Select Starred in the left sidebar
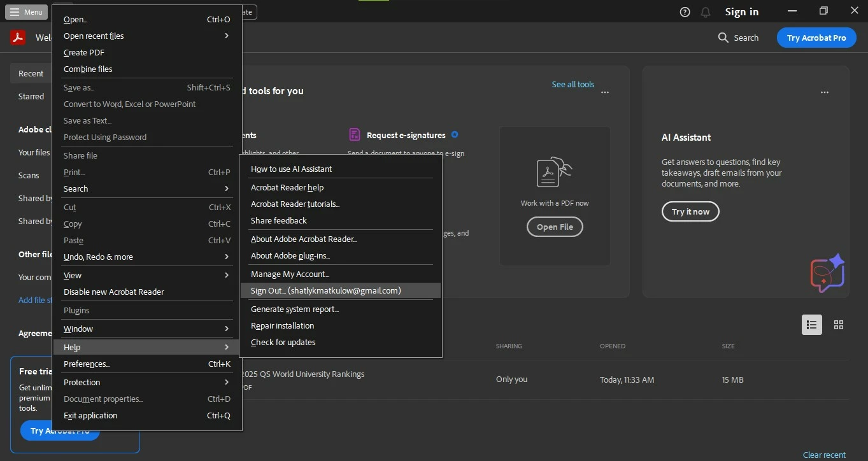The width and height of the screenshot is (868, 461). [x=31, y=96]
